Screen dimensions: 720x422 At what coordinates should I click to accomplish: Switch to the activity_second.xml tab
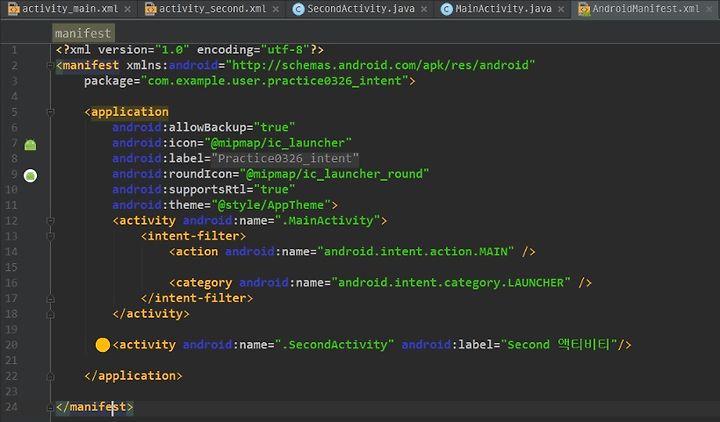212,9
